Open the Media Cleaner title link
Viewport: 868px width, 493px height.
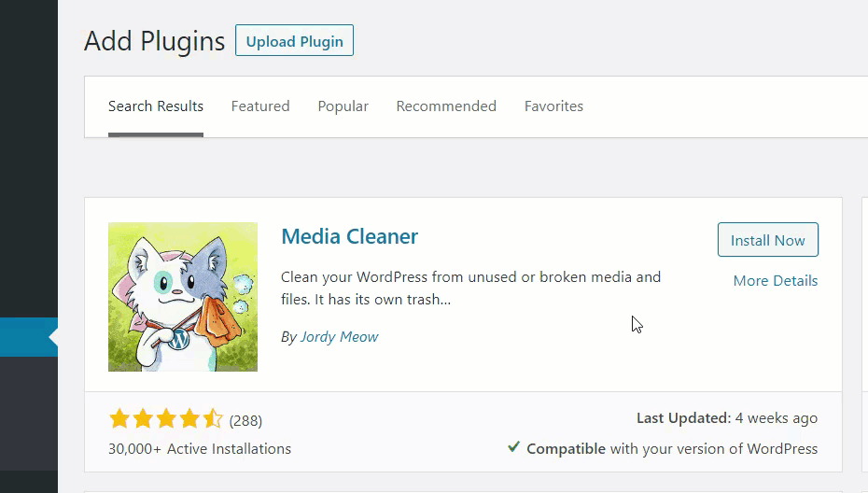(349, 236)
